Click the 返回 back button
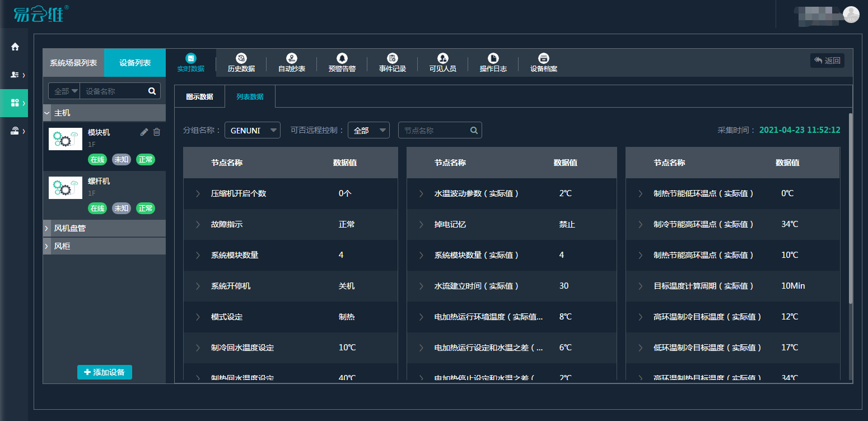Viewport: 868px width, 421px height. pyautogui.click(x=827, y=61)
